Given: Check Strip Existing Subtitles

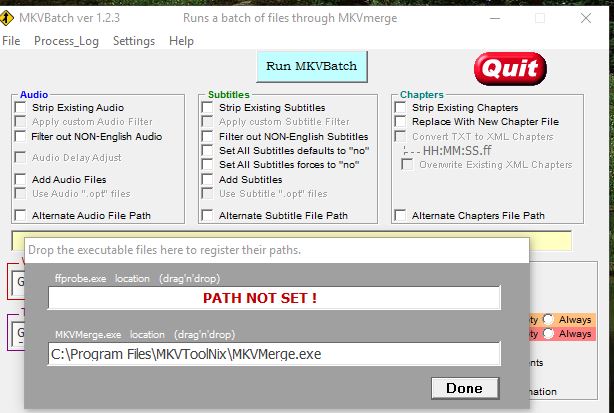Looking at the screenshot, I should 207,107.
